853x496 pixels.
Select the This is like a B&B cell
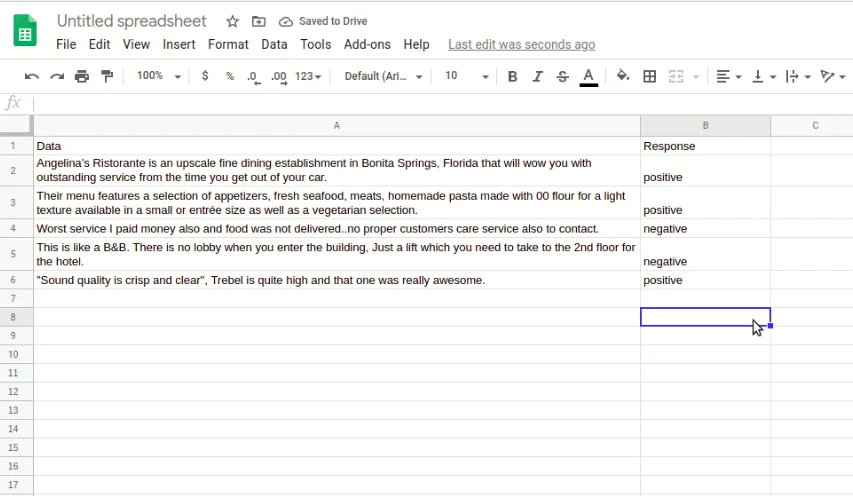click(x=337, y=254)
